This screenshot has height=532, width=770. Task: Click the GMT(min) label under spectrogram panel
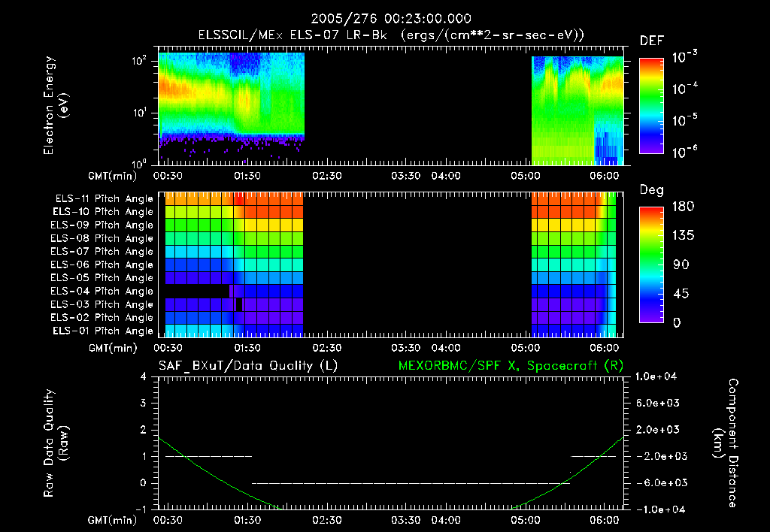click(x=113, y=176)
